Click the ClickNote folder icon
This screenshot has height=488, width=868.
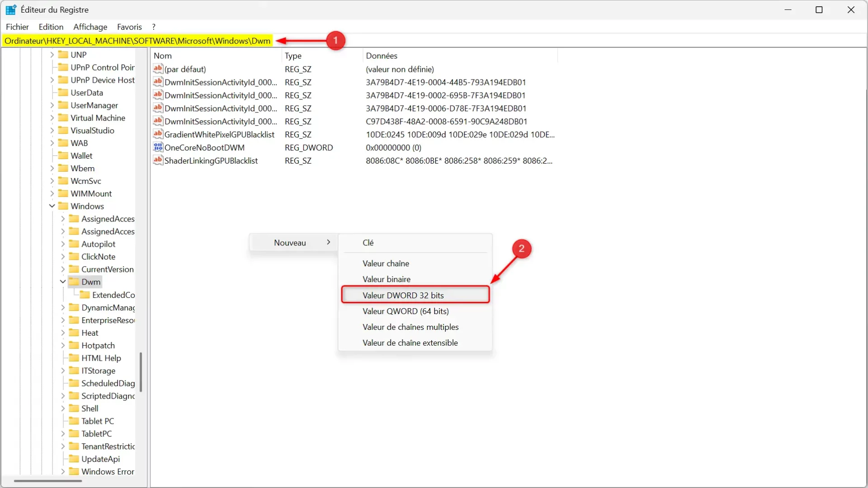tap(74, 257)
